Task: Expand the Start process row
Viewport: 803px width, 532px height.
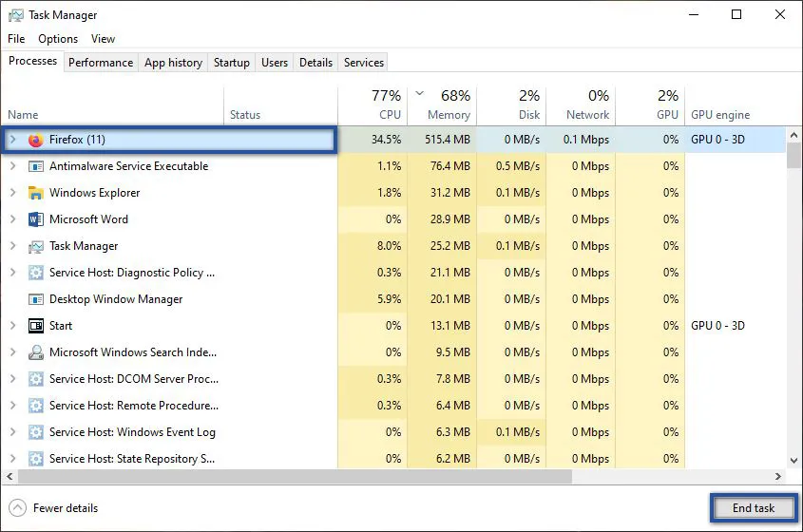Action: (x=12, y=326)
